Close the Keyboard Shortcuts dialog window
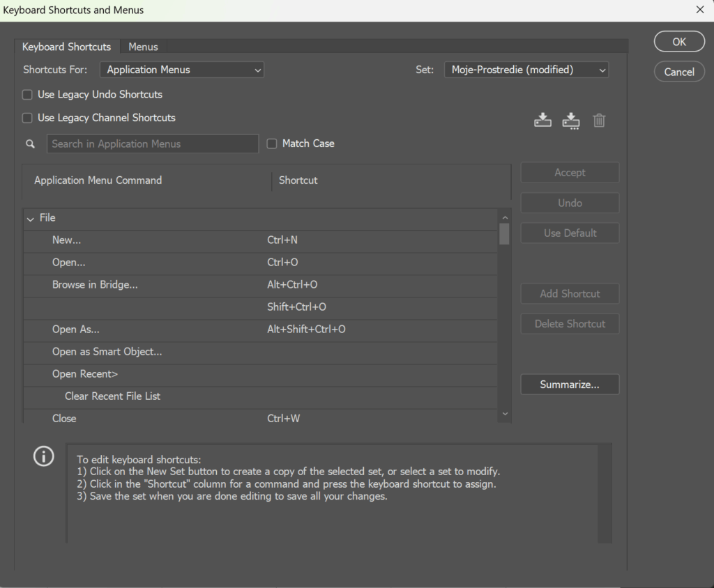This screenshot has height=588, width=714. [700, 10]
